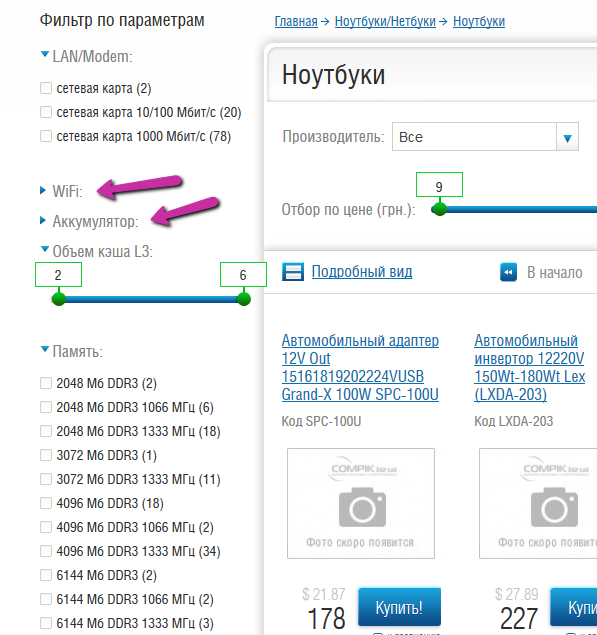This screenshot has width=597, height=635.
Task: Check 'сетевая карта (2)' checkbox
Action: (x=46, y=88)
